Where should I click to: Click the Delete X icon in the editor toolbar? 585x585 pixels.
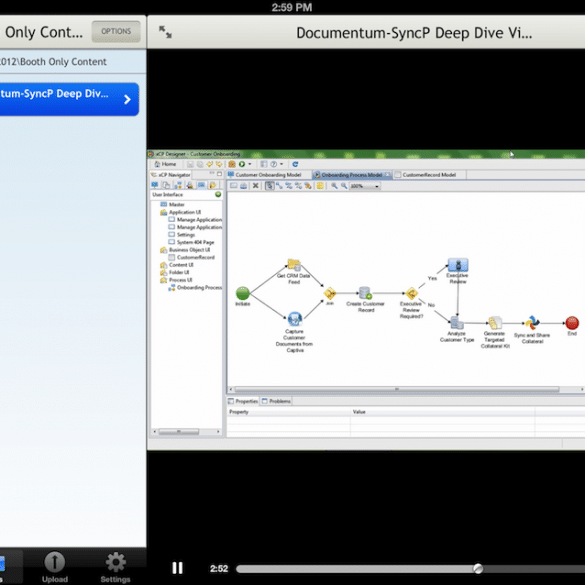tap(256, 185)
